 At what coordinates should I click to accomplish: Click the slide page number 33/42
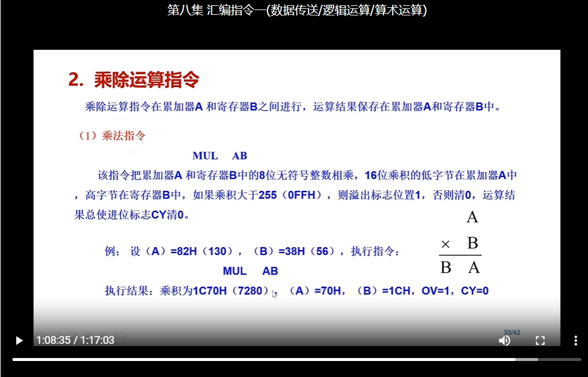click(511, 333)
